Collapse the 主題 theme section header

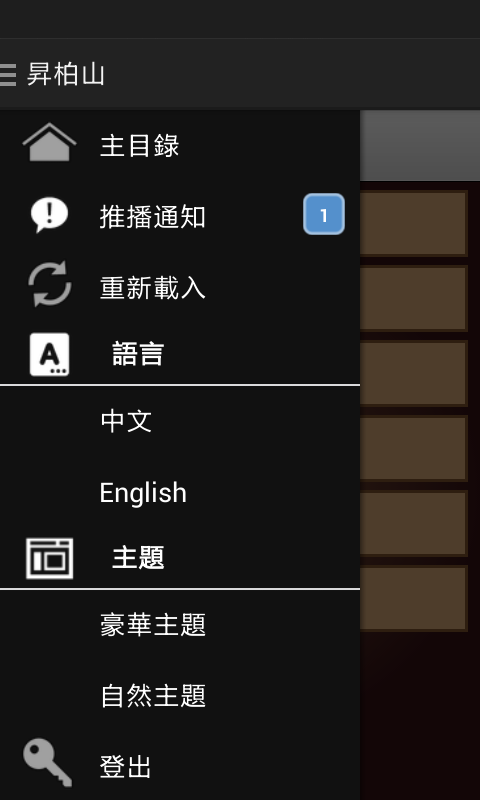tap(180, 558)
